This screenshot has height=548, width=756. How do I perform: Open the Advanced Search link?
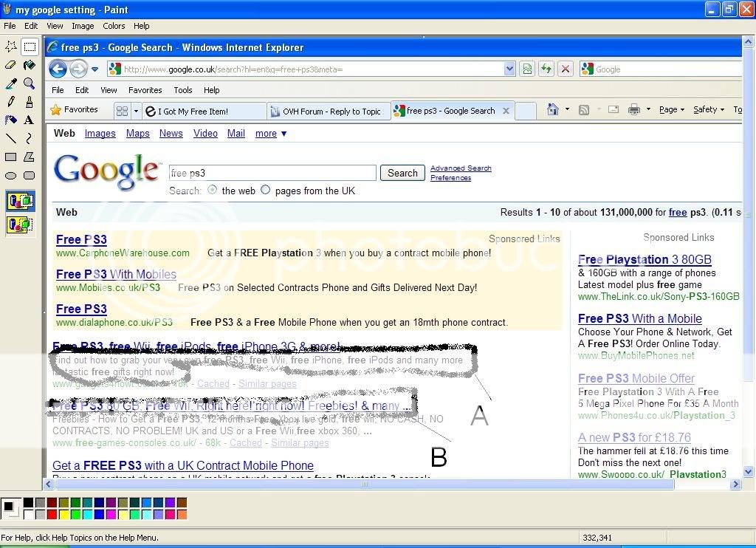pos(461,168)
